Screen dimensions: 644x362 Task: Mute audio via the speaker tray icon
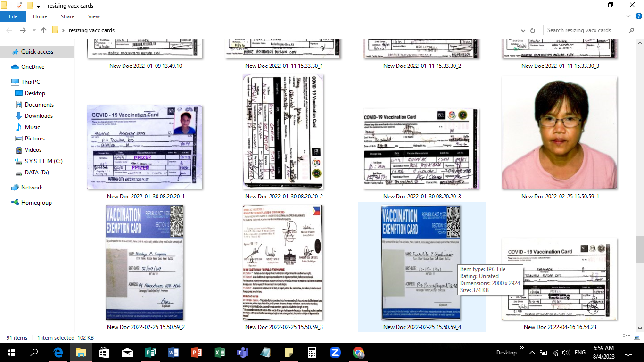(565, 352)
